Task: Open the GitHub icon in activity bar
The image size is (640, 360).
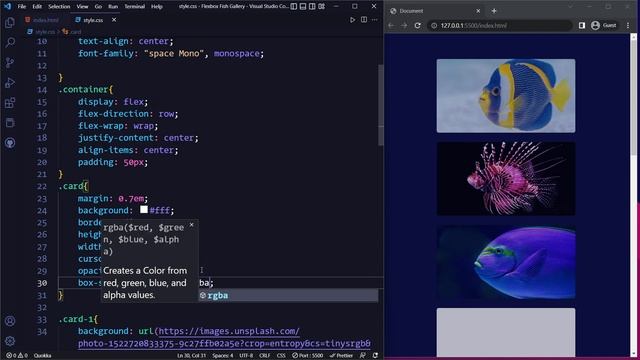Action: pos(10,142)
